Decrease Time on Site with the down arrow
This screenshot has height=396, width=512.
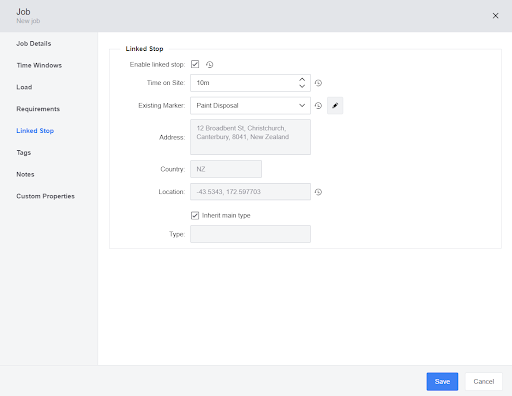(x=302, y=86)
